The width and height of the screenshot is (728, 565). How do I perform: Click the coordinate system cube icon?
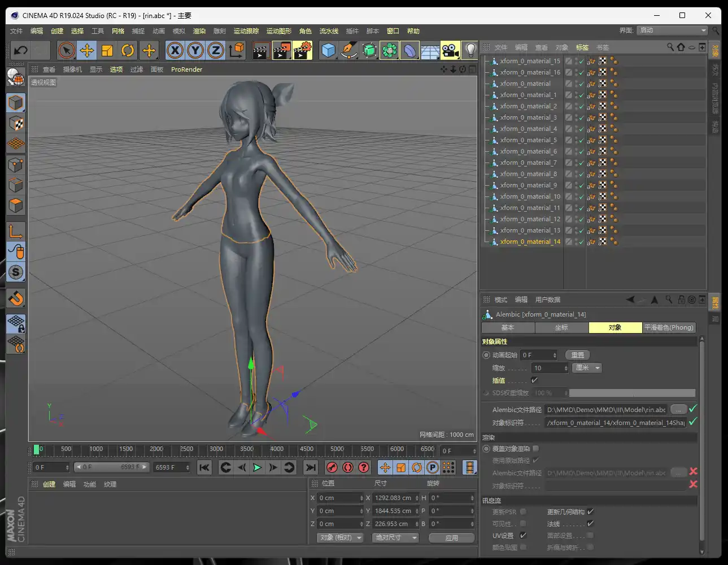pos(237,50)
